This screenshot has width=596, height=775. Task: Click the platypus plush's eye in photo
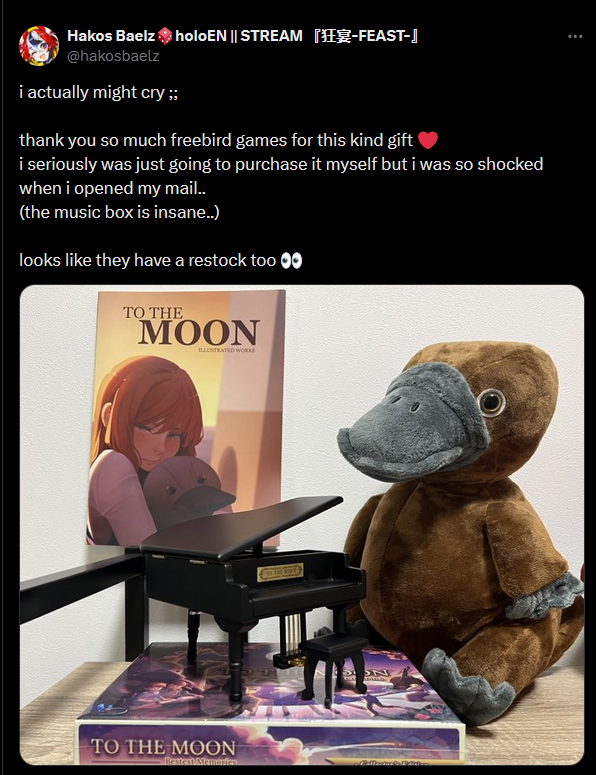coord(491,402)
